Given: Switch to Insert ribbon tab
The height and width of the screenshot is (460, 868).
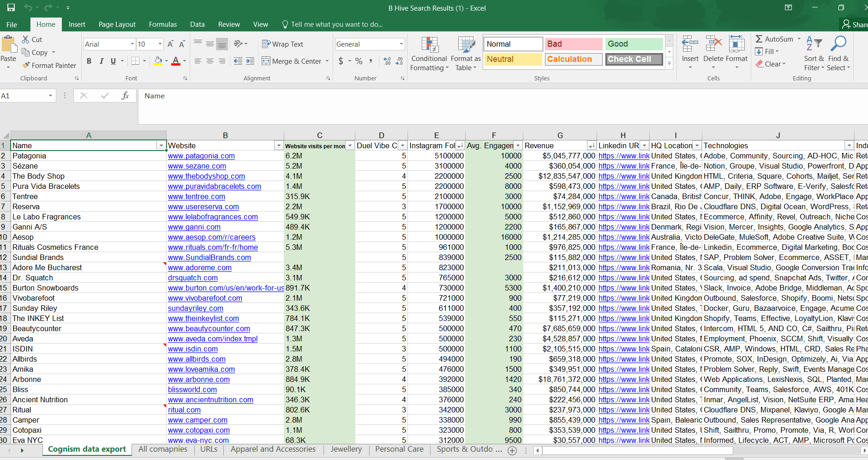Looking at the screenshot, I should click(77, 24).
